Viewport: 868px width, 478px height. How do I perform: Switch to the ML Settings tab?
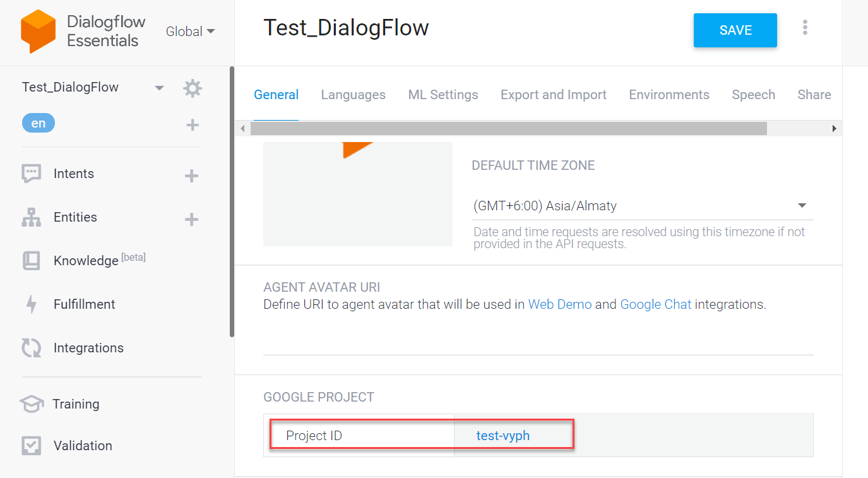click(443, 95)
